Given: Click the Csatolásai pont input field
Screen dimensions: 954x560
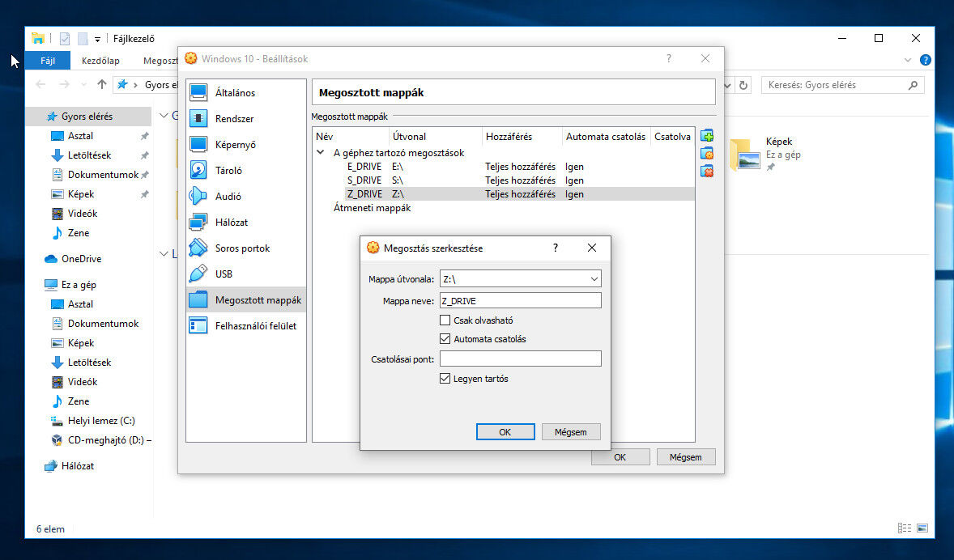Looking at the screenshot, I should pyautogui.click(x=520, y=358).
